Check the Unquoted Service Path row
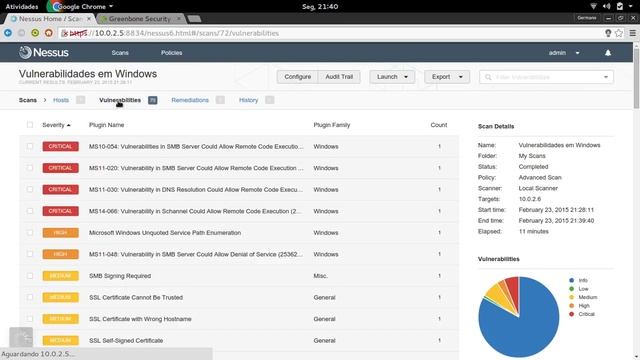Viewport: 640px width, 360px height. click(x=30, y=233)
